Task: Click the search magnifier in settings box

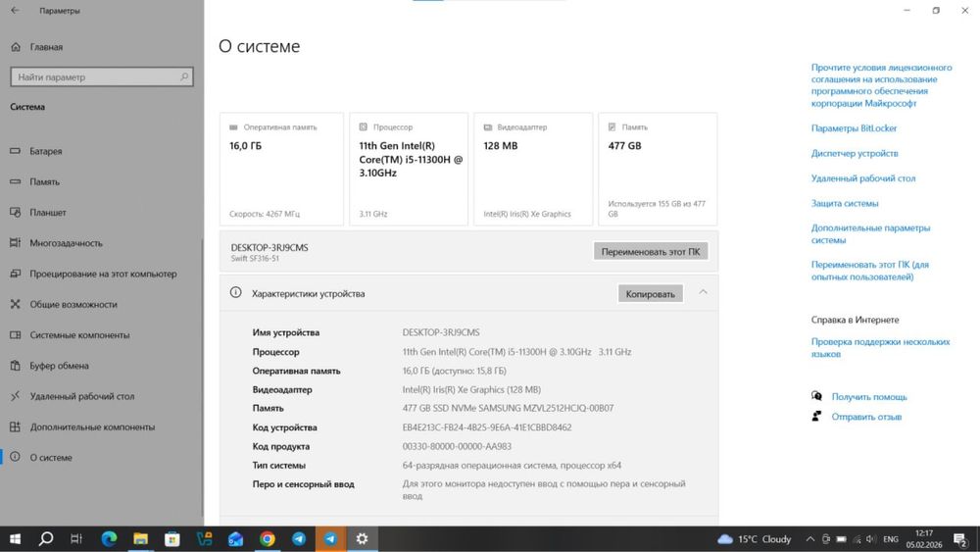Action: click(184, 76)
